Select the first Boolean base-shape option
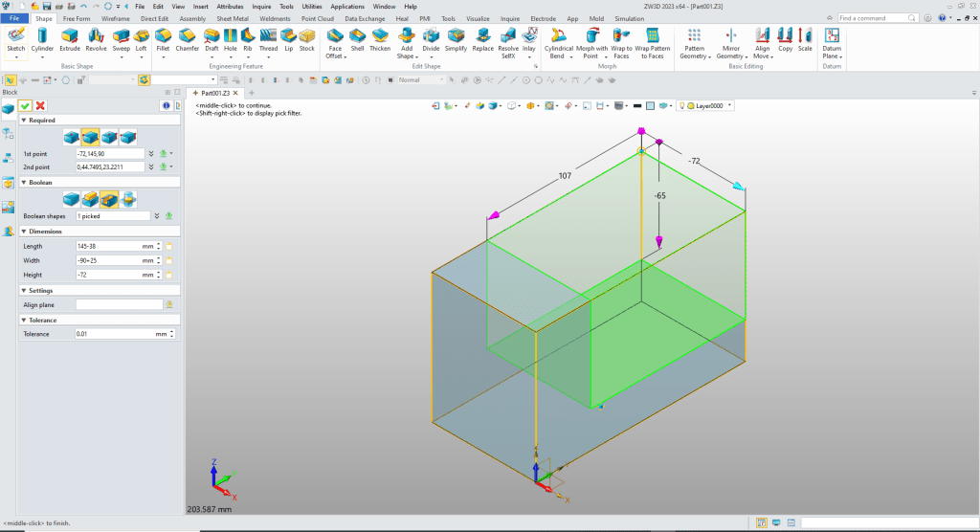This screenshot has width=980, height=532. [71, 199]
